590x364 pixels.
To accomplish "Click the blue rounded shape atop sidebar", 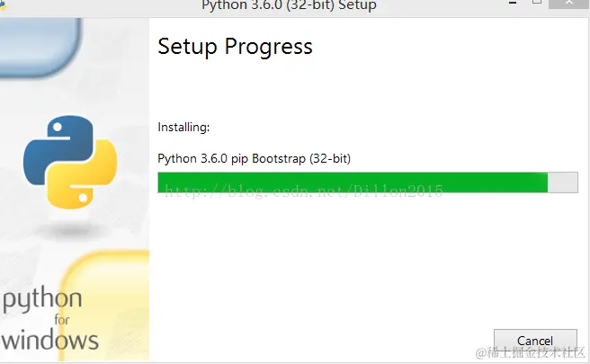I will 40,47.
